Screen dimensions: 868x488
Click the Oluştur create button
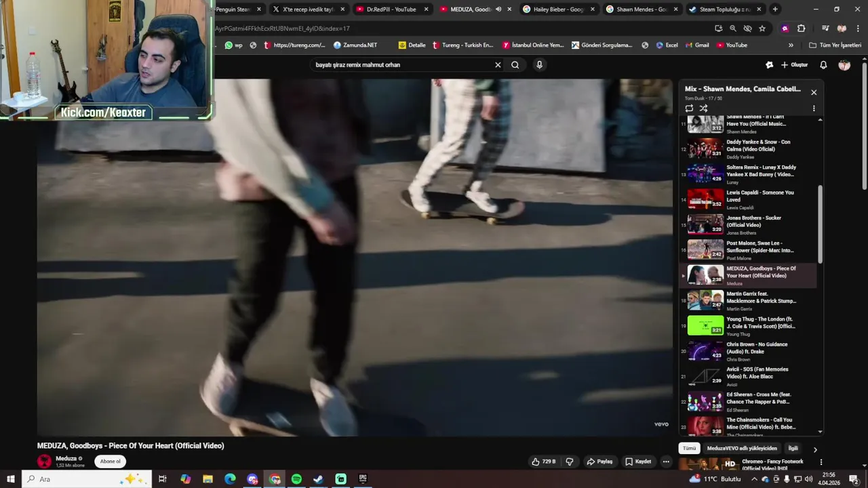click(794, 65)
